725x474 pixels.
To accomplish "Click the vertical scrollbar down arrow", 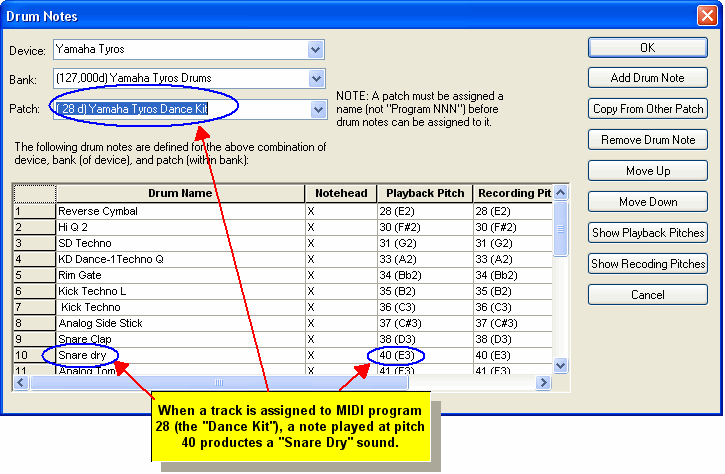I will coord(560,366).
